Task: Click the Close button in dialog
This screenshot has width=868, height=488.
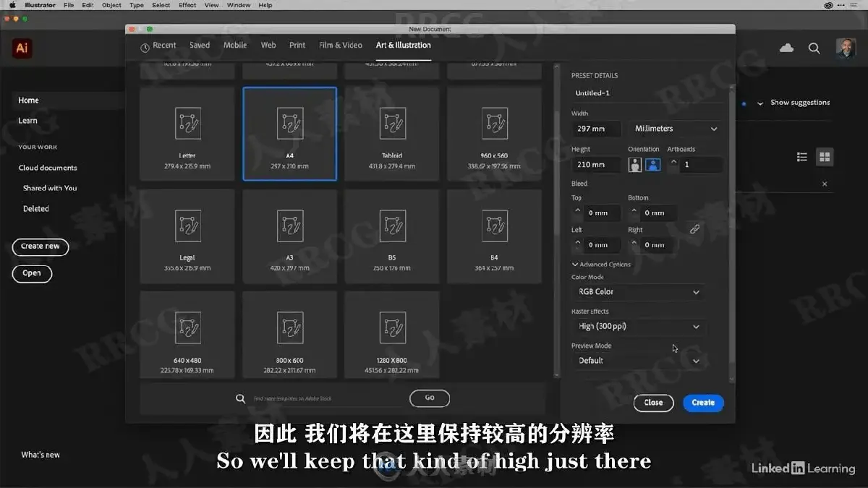Action: pos(653,403)
